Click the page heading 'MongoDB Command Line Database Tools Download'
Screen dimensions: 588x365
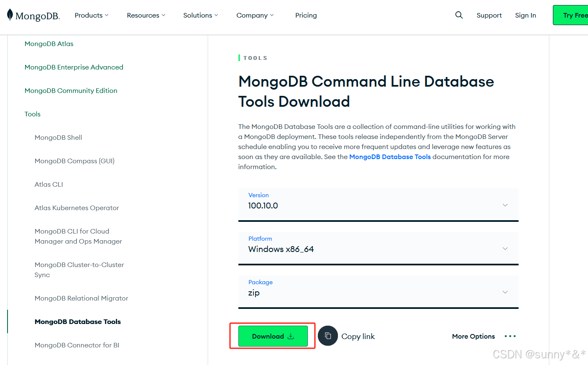coord(366,91)
